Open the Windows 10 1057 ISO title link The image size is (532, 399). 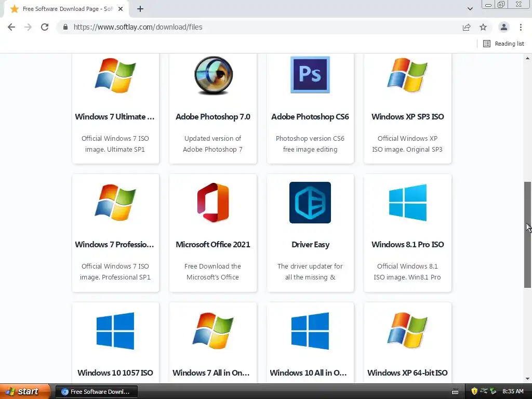click(115, 373)
